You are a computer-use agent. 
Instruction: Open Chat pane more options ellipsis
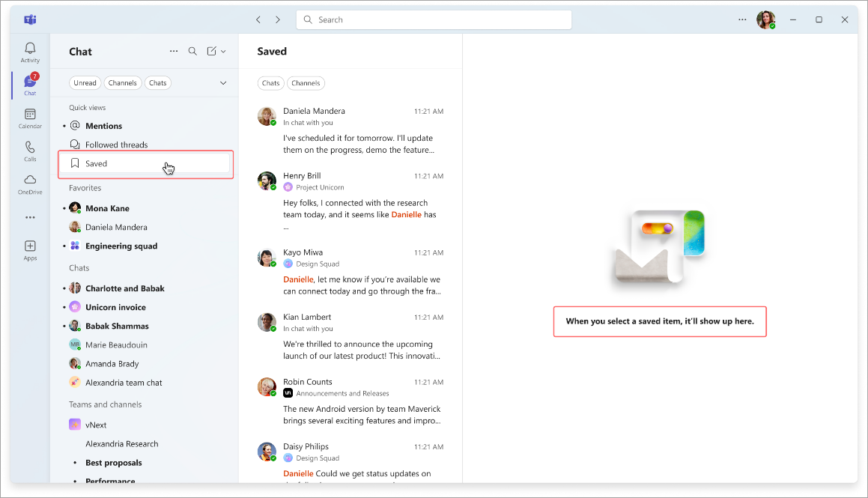point(174,51)
